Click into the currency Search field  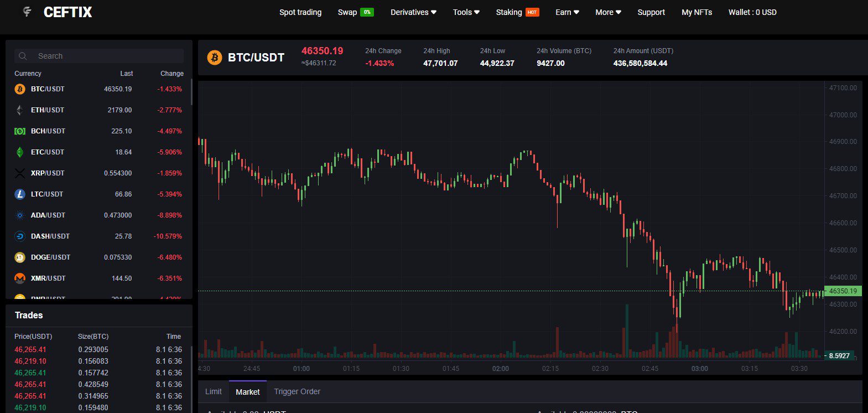pos(99,56)
